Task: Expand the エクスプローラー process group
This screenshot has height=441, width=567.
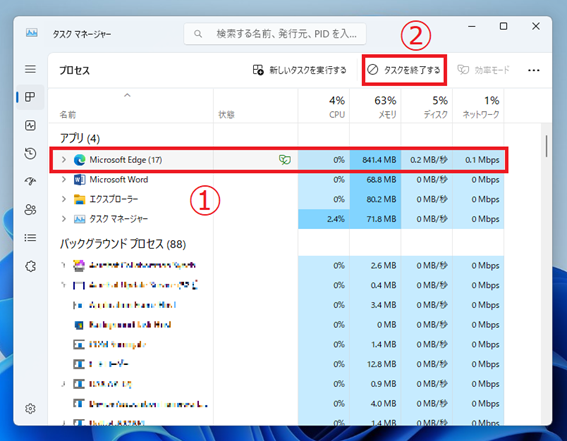Action: [64, 199]
